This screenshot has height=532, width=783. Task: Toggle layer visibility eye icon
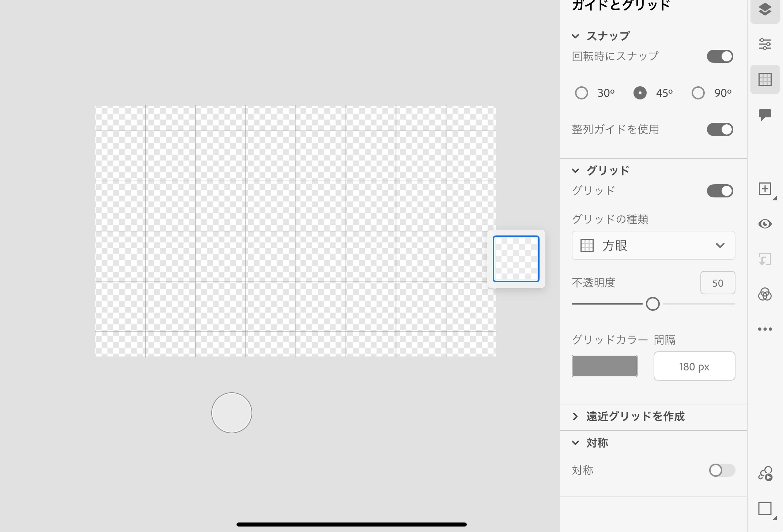765,224
